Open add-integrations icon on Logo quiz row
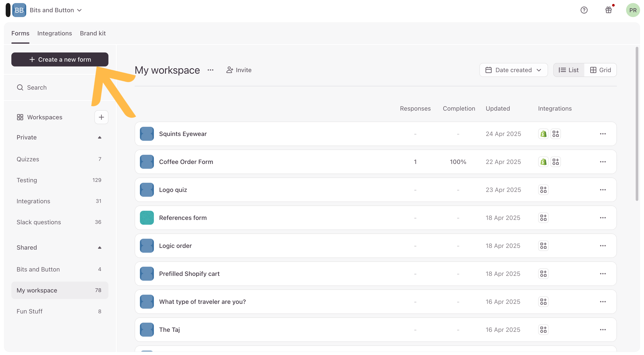 point(543,190)
